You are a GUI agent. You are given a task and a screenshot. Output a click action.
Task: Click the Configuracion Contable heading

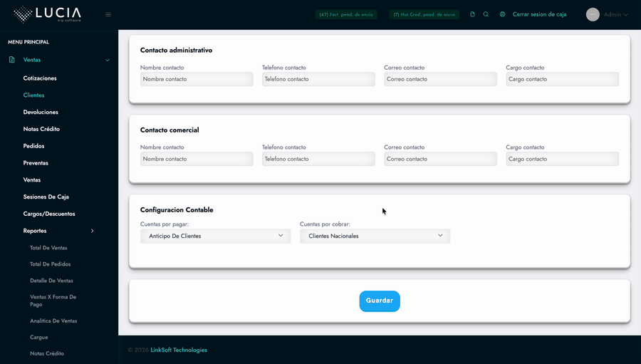(177, 210)
